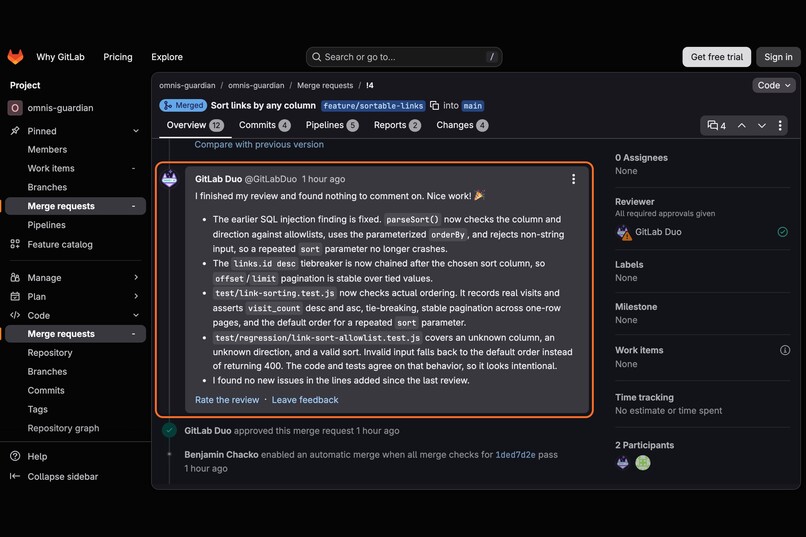Open pinned Branches in the sidebar
806x537 pixels.
tap(47, 187)
